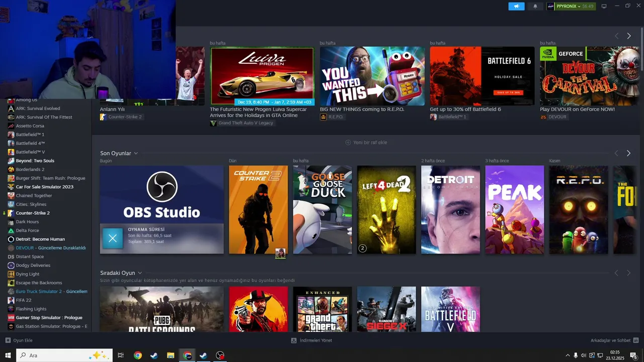Open the Steam announcements megaphone button
This screenshot has width=644, height=362.
[x=516, y=6]
